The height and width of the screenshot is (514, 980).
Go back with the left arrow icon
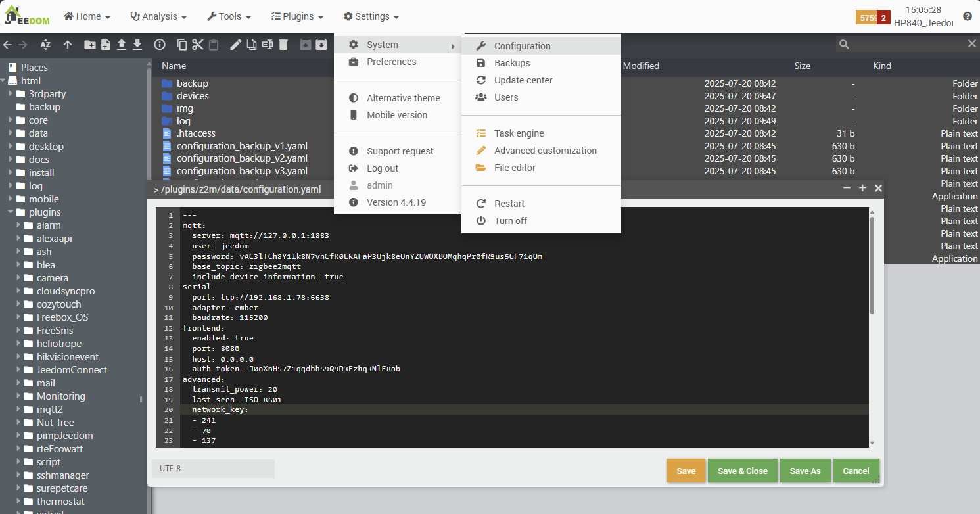click(8, 45)
